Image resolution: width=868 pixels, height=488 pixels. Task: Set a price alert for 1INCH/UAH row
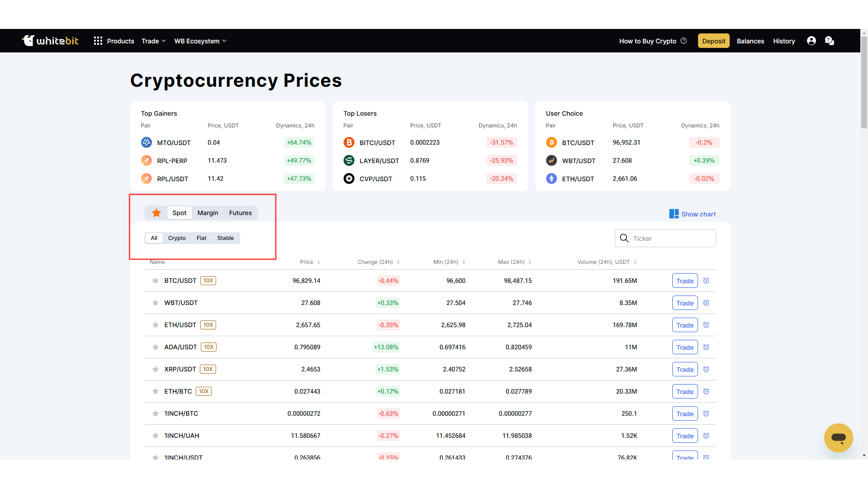[706, 436]
